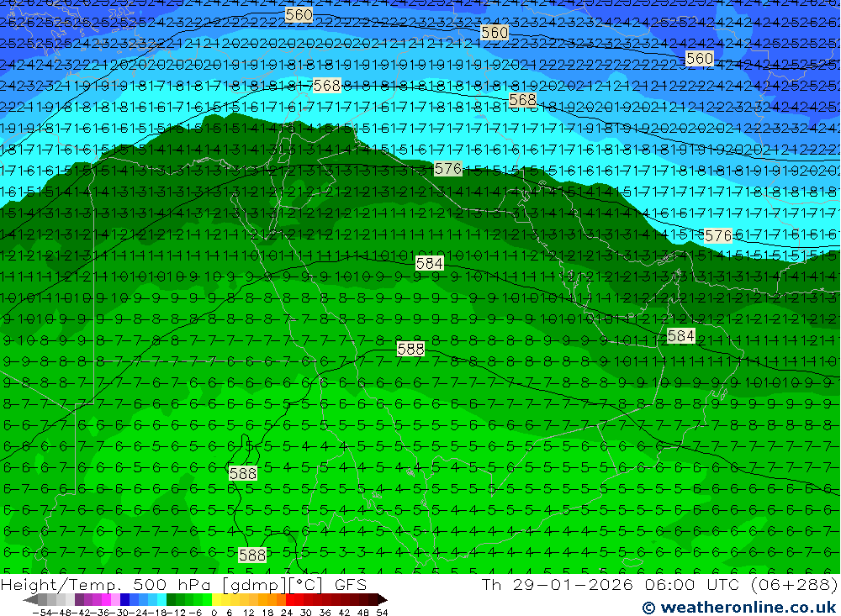Click the rightmost '584' contour label
The width and height of the screenshot is (841, 616).
pyautogui.click(x=681, y=335)
